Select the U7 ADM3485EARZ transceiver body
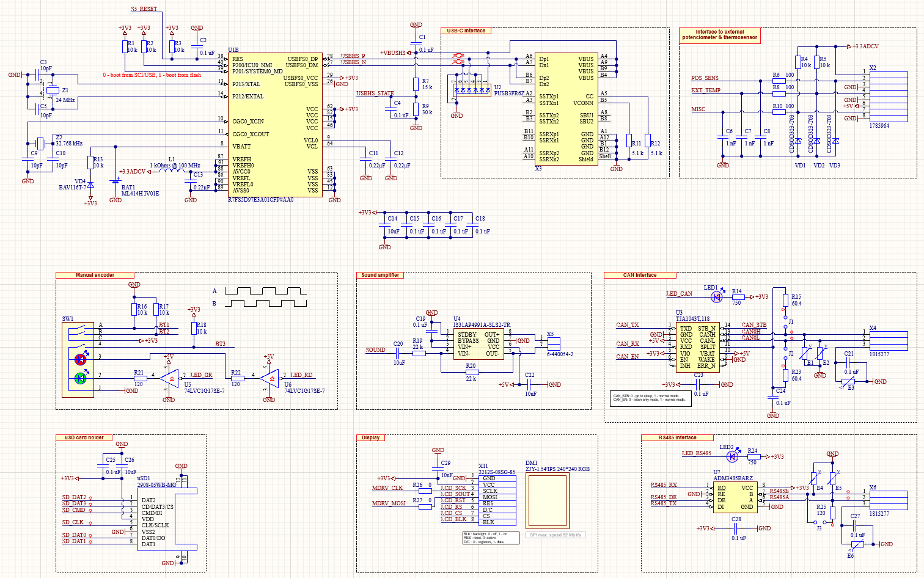 coord(736,497)
